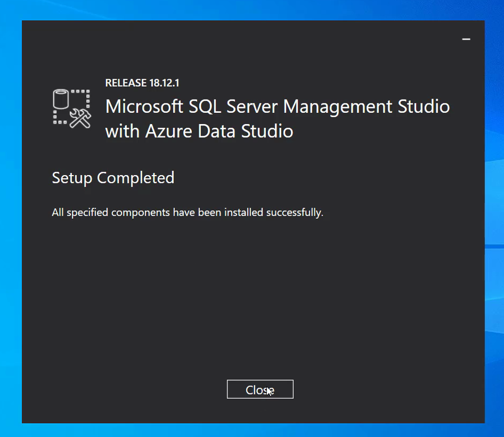
Task: Click the word 'Azure' in the title
Action: coord(171,131)
